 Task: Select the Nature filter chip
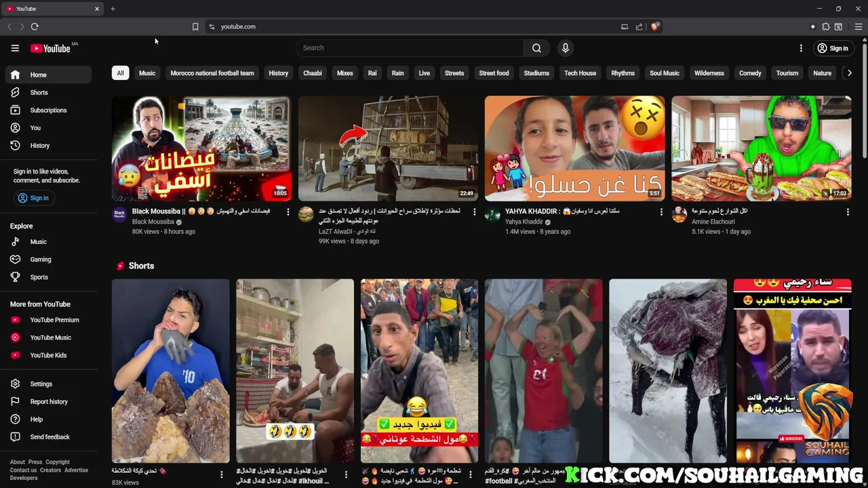pyautogui.click(x=822, y=73)
